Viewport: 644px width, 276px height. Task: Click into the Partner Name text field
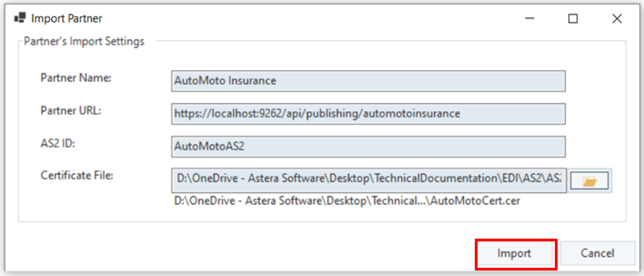pyautogui.click(x=368, y=81)
